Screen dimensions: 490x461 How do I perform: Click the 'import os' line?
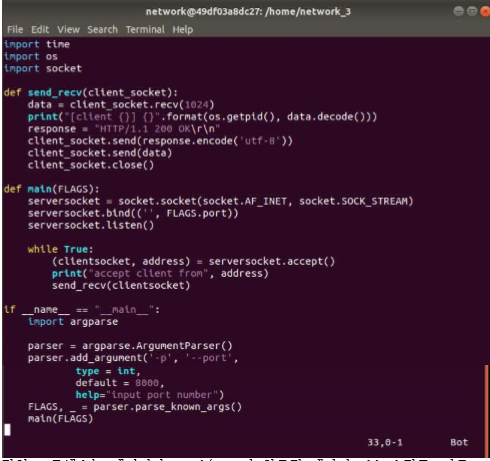coord(31,56)
